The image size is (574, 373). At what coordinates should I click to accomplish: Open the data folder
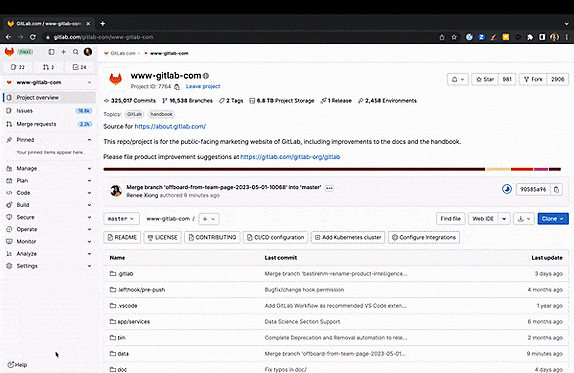pyautogui.click(x=123, y=354)
